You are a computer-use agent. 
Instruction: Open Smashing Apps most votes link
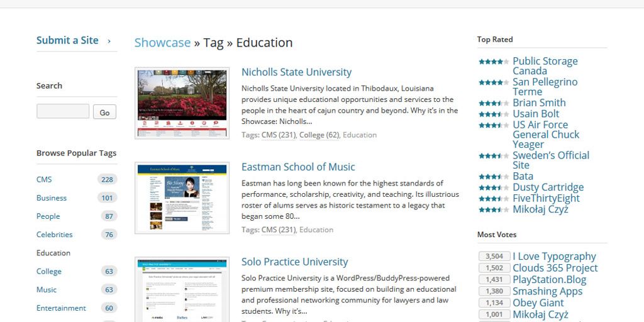548,291
